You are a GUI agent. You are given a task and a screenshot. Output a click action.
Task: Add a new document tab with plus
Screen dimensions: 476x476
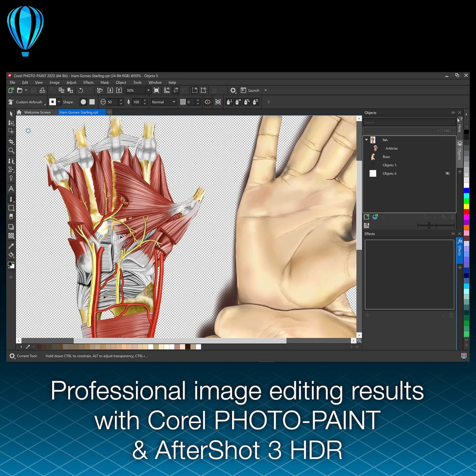(109, 112)
